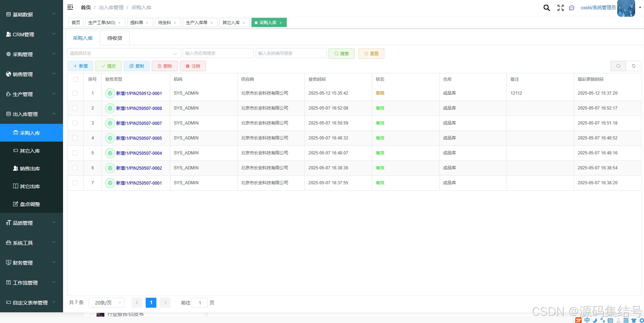Check the row 7 checkbox
Screen dimensions: 644x323
[x=75, y=183]
